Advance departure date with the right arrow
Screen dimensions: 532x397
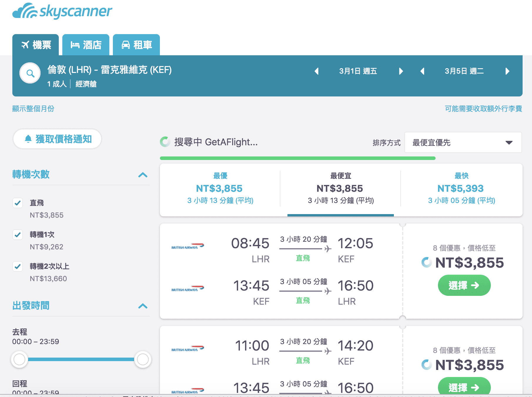(x=401, y=71)
